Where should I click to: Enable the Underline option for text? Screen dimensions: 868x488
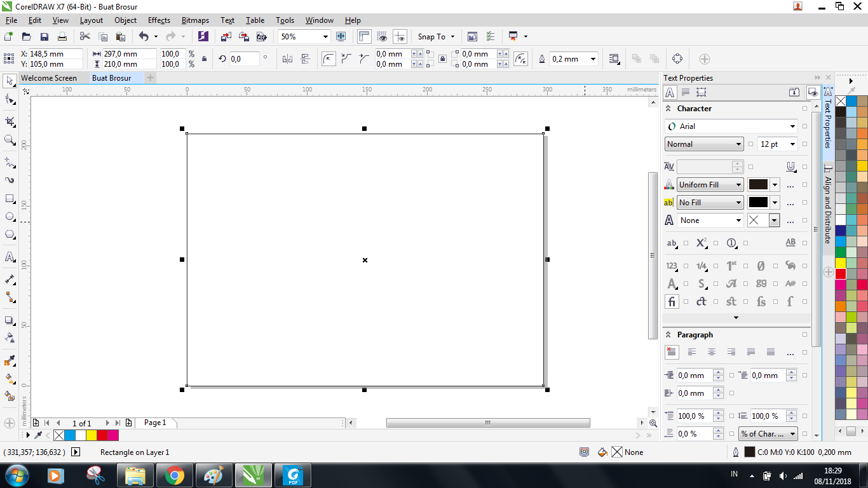click(790, 166)
